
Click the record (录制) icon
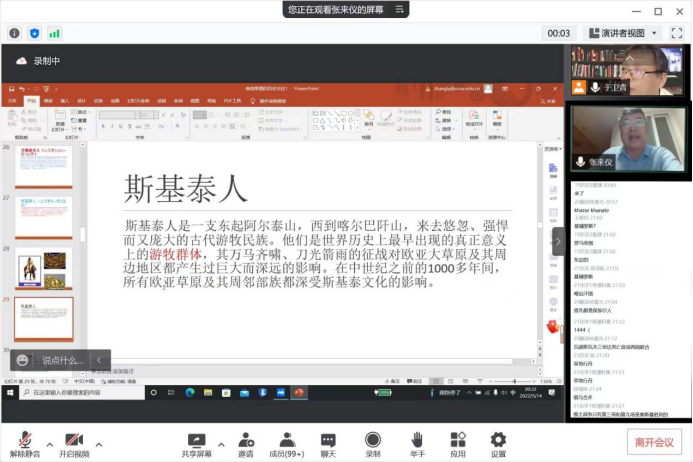[x=373, y=442]
